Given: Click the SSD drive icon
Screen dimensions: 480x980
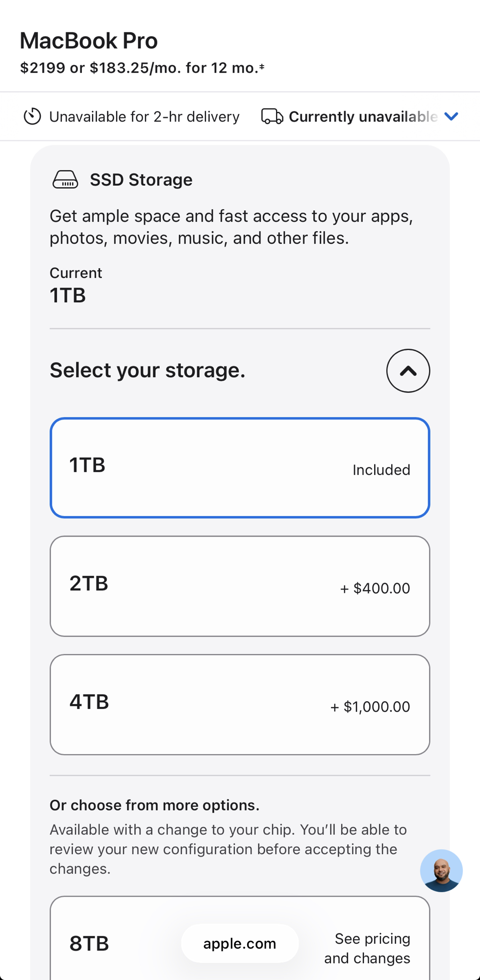Looking at the screenshot, I should 65,180.
